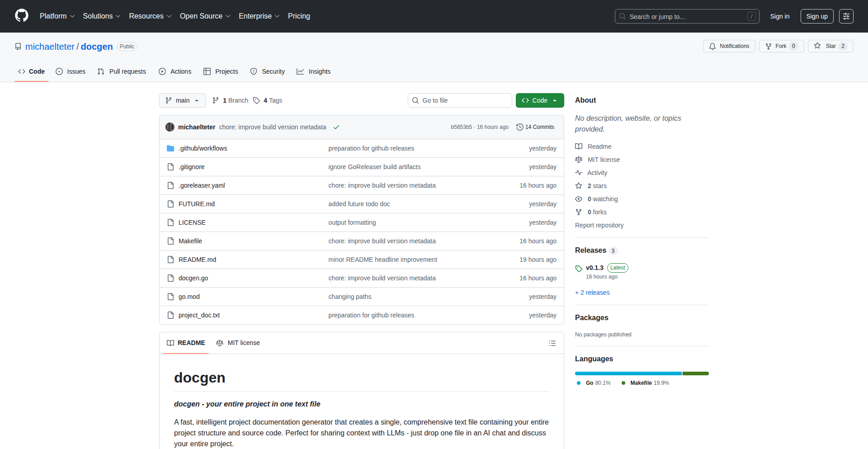Image resolution: width=868 pixels, height=449 pixels.
Task: Fork the docgen repository
Action: click(781, 46)
